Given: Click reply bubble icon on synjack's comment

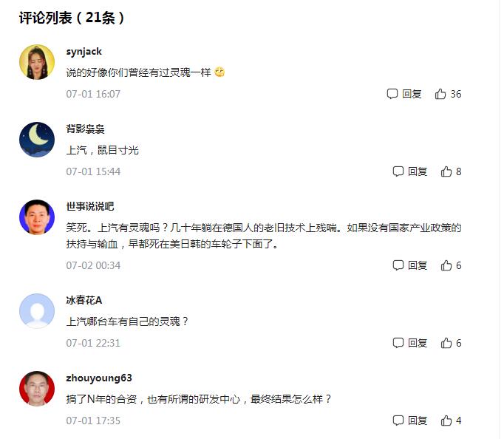Looking at the screenshot, I should [x=392, y=94].
